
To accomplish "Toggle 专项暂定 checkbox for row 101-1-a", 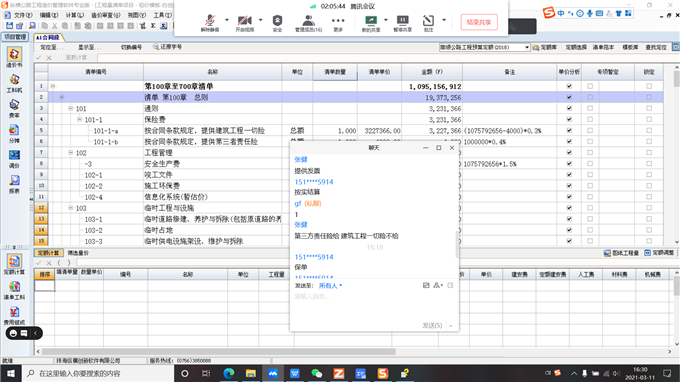I will click(590, 130).
